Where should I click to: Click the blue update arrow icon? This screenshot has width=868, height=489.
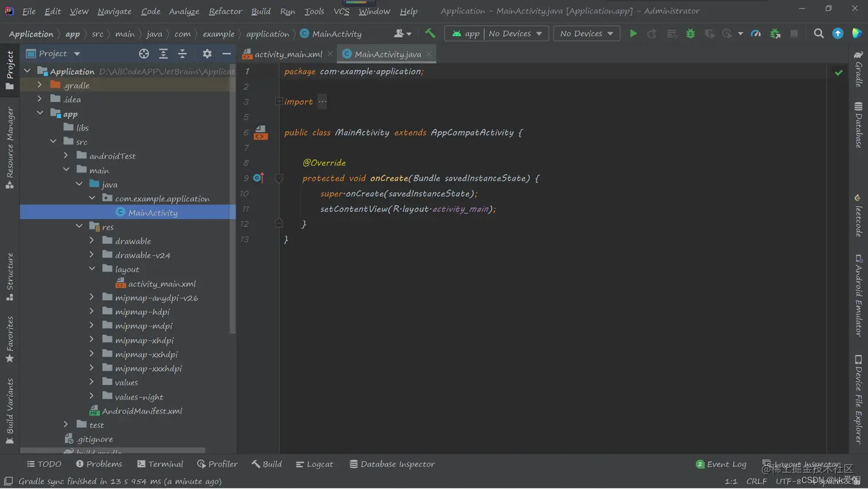click(x=838, y=34)
